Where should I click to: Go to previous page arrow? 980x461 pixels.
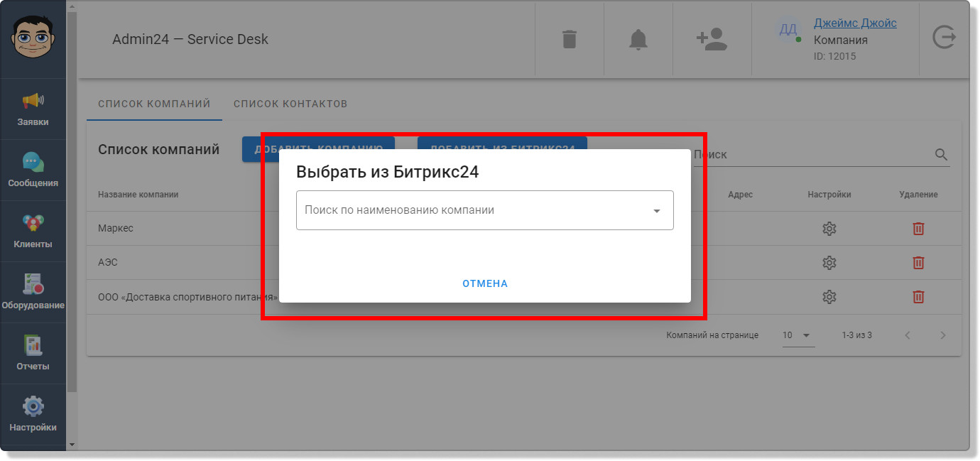pos(908,335)
